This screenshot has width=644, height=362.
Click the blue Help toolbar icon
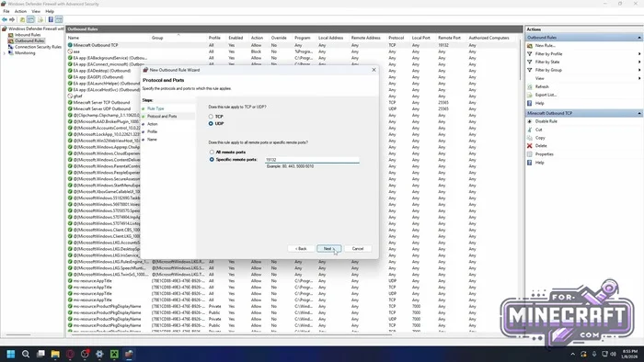[x=51, y=19]
